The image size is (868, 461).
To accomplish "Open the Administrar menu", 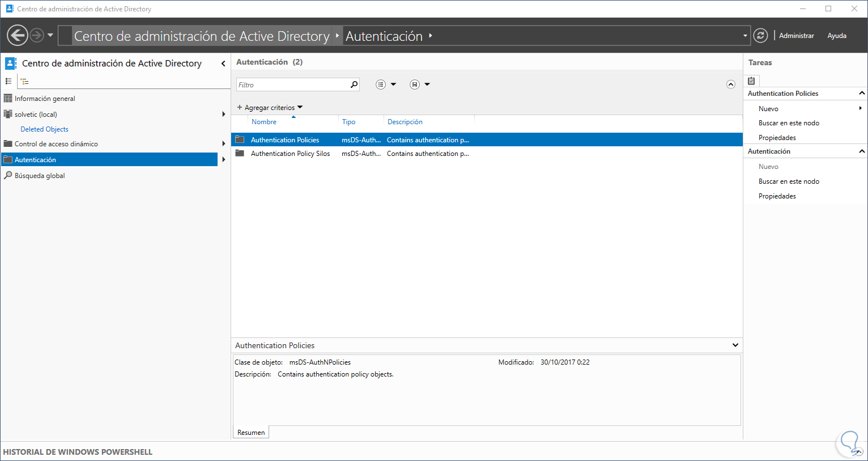I will [x=796, y=36].
